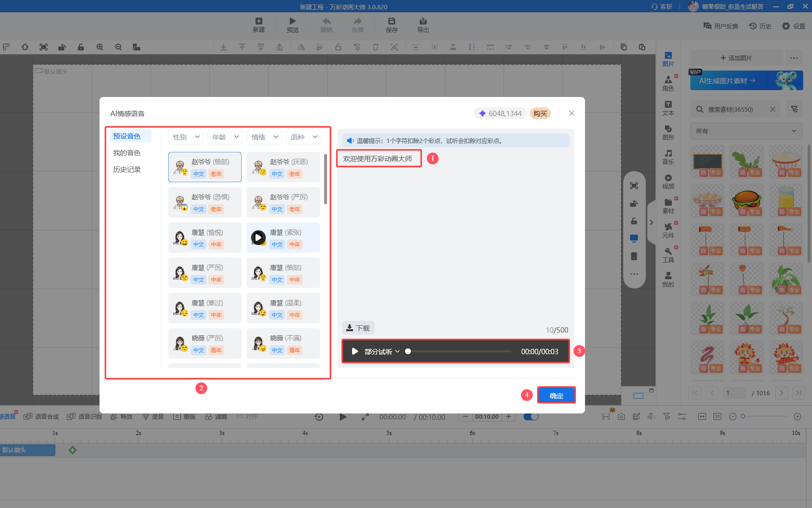The width and height of the screenshot is (812, 508).
Task: Select voice 唐慧 (愉悦)
Action: click(205, 238)
